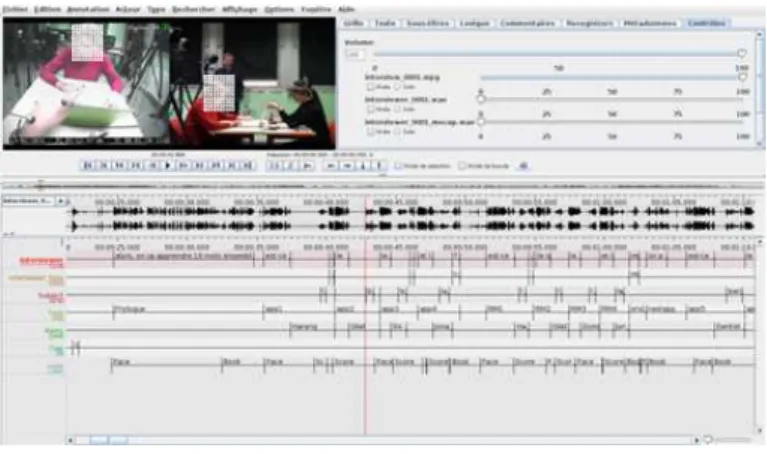The height and width of the screenshot is (454, 767).
Task: Switch to the Lexique tab
Action: pyautogui.click(x=474, y=23)
